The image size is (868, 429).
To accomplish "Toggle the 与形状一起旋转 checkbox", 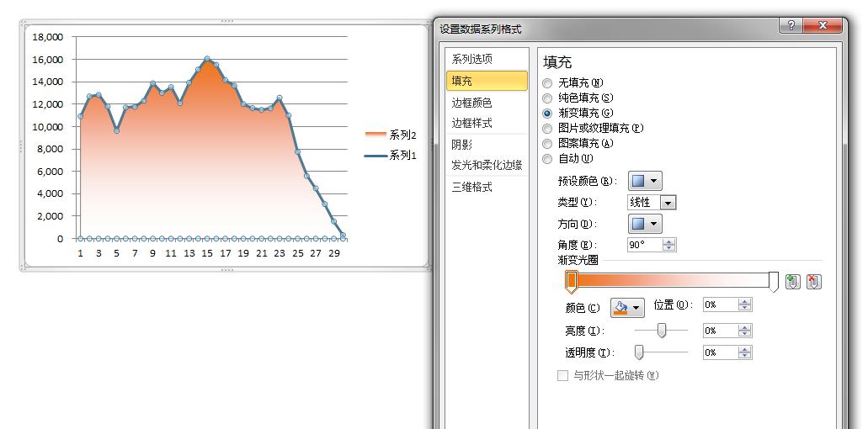I will click(x=562, y=376).
